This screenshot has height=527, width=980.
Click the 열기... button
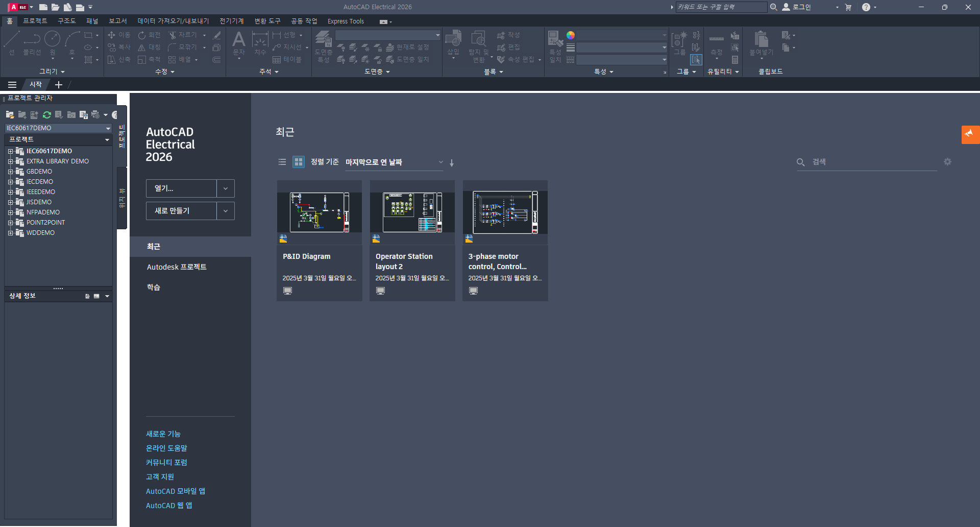[181, 188]
